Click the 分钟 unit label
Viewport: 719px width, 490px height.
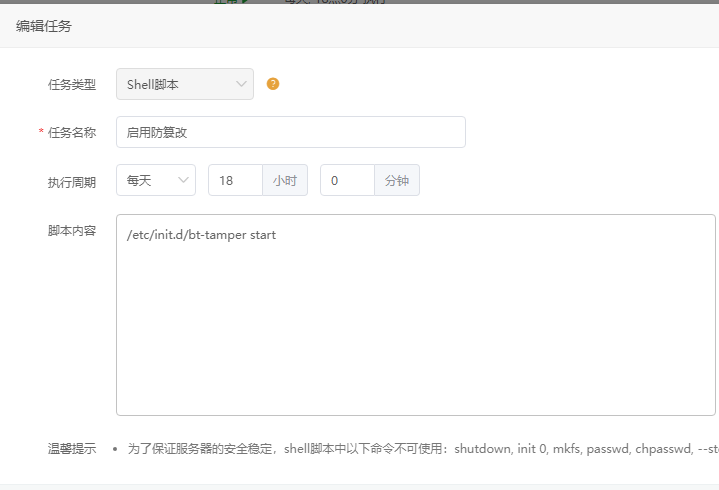click(397, 180)
